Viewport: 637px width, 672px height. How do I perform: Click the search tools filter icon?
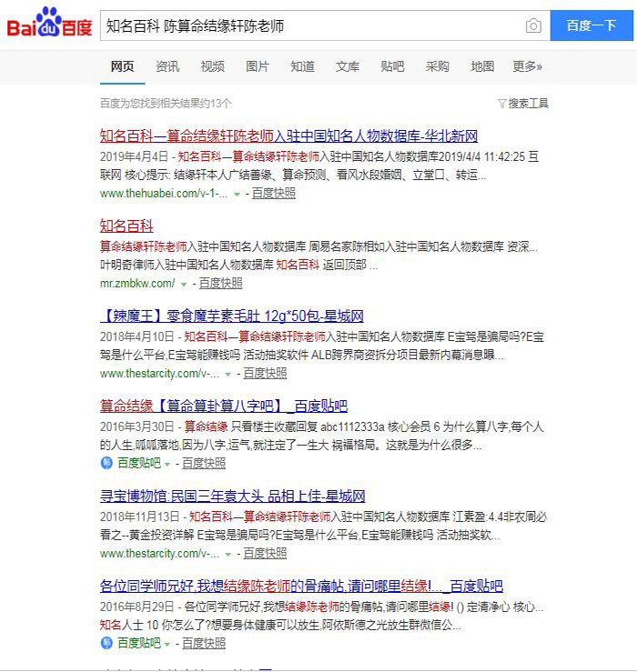(501, 104)
